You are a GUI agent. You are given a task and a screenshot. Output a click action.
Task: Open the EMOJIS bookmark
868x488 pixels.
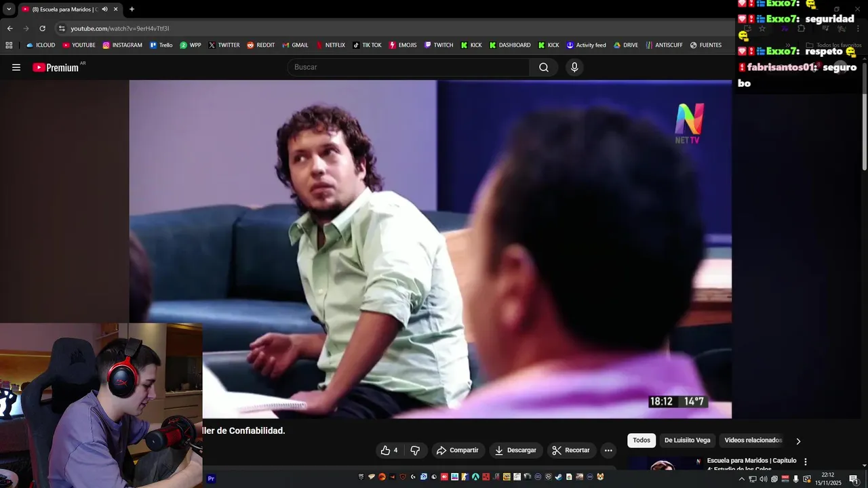pyautogui.click(x=402, y=45)
